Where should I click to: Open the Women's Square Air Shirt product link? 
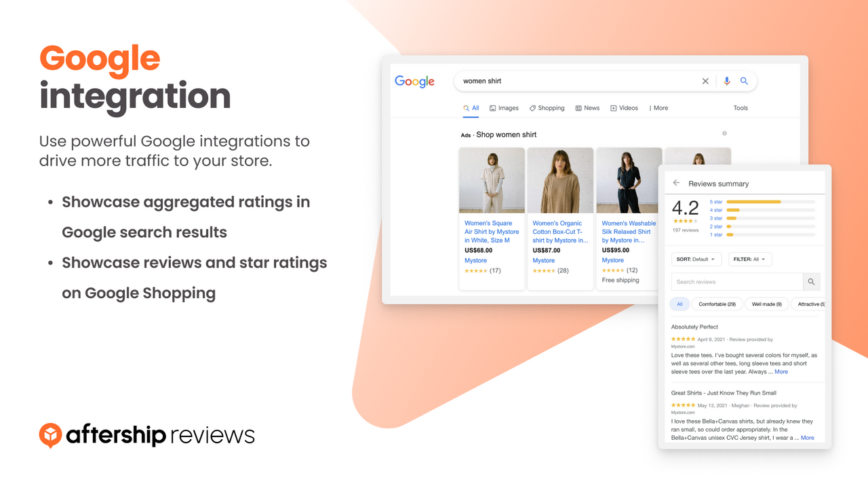click(490, 231)
